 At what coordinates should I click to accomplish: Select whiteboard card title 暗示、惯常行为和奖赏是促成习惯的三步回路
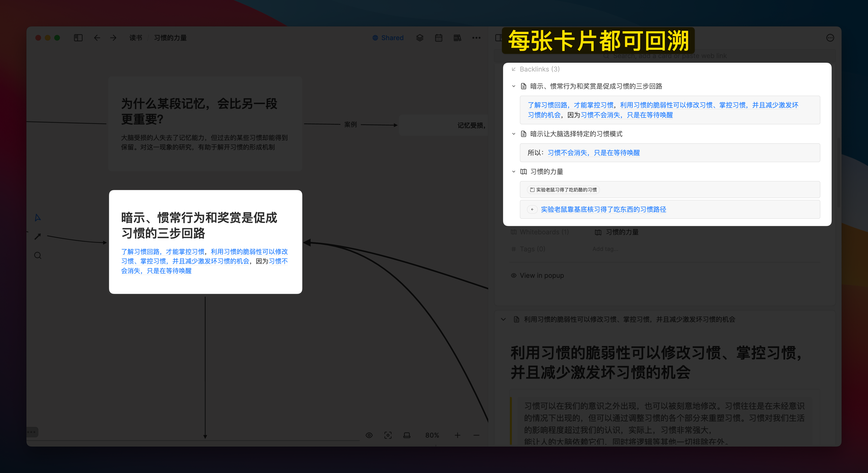199,225
